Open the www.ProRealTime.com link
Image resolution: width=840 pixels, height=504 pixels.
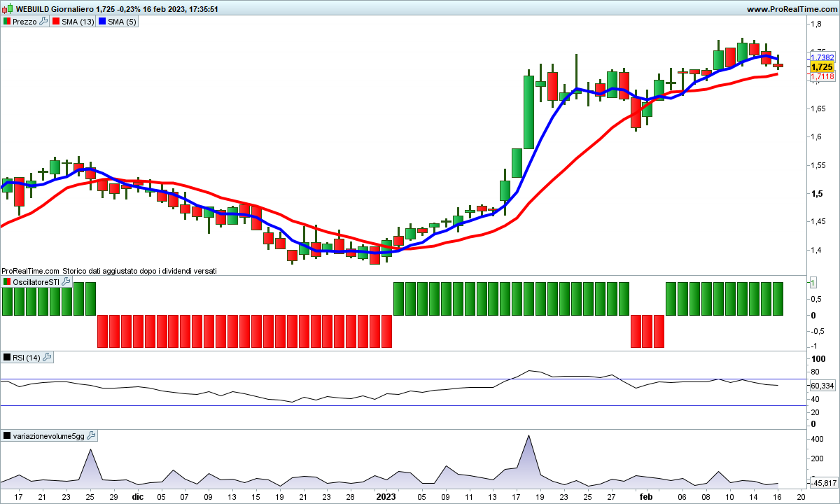tap(791, 10)
